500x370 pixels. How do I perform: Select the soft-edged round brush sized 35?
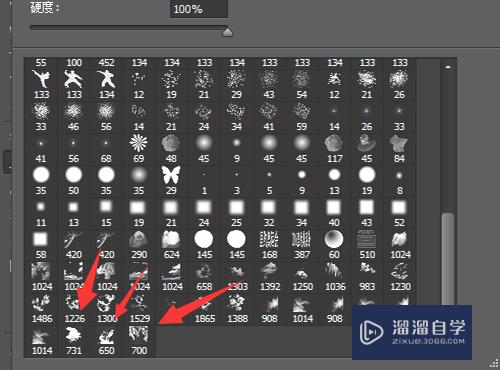point(139,175)
